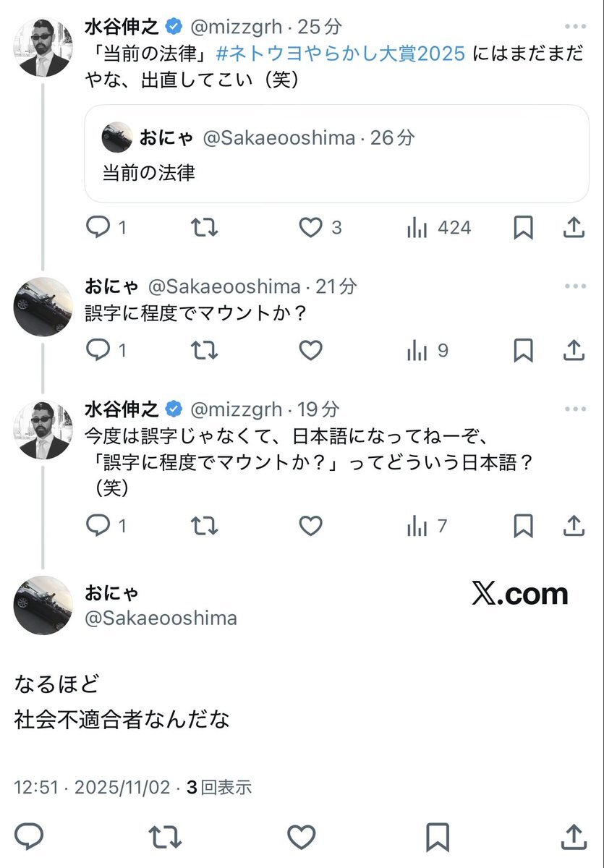Open more options on first post
Screen dimensions: 604x868
(x=575, y=27)
